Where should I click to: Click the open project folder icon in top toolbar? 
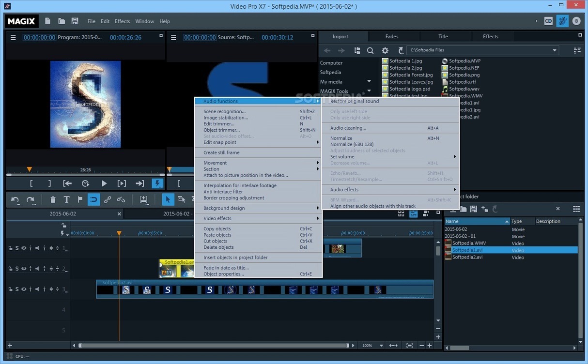(x=62, y=21)
